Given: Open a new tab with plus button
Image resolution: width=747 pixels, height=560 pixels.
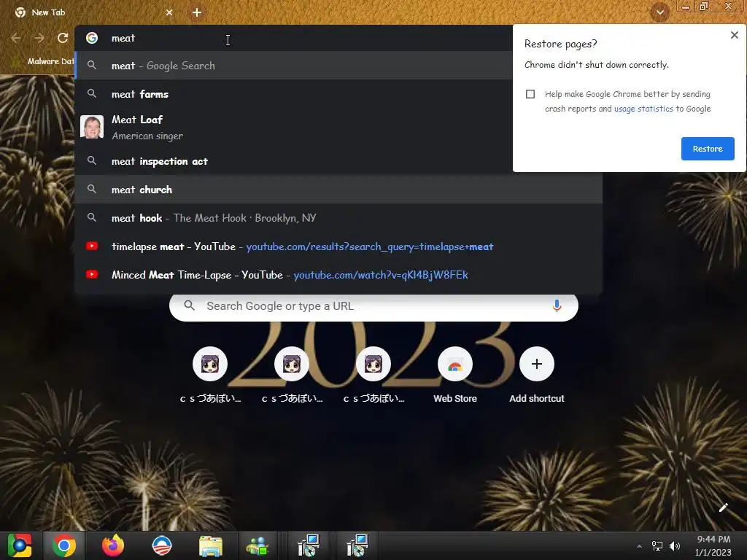Looking at the screenshot, I should pyautogui.click(x=197, y=12).
